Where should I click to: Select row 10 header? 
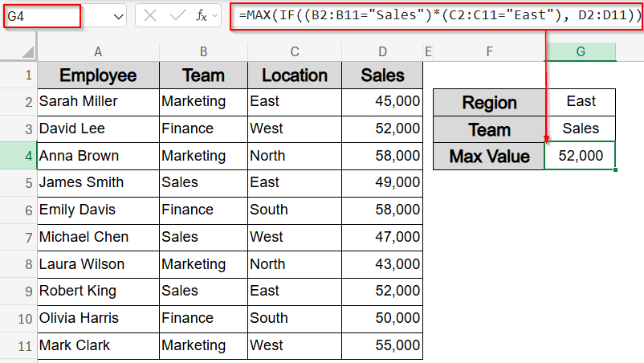[18, 318]
